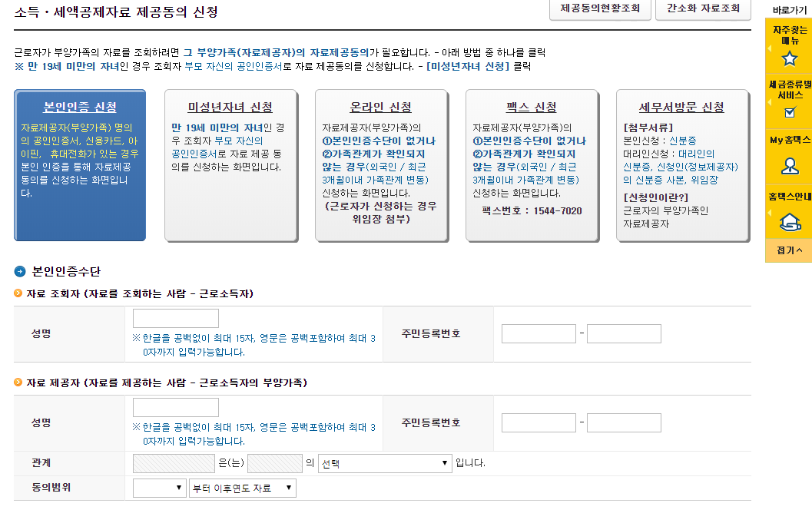Open My홈택스 person icon
This screenshot has width=812, height=510.
click(x=790, y=166)
